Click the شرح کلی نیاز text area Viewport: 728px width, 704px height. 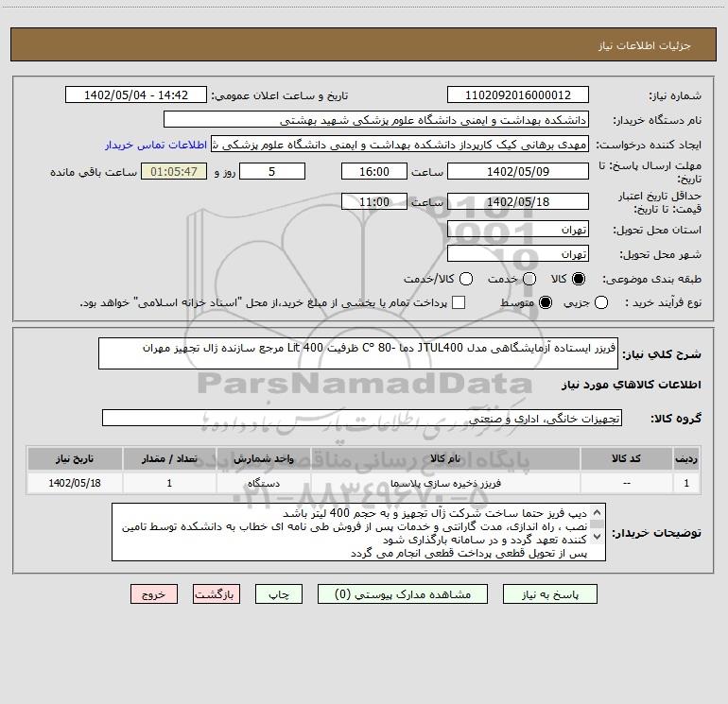pos(358,353)
